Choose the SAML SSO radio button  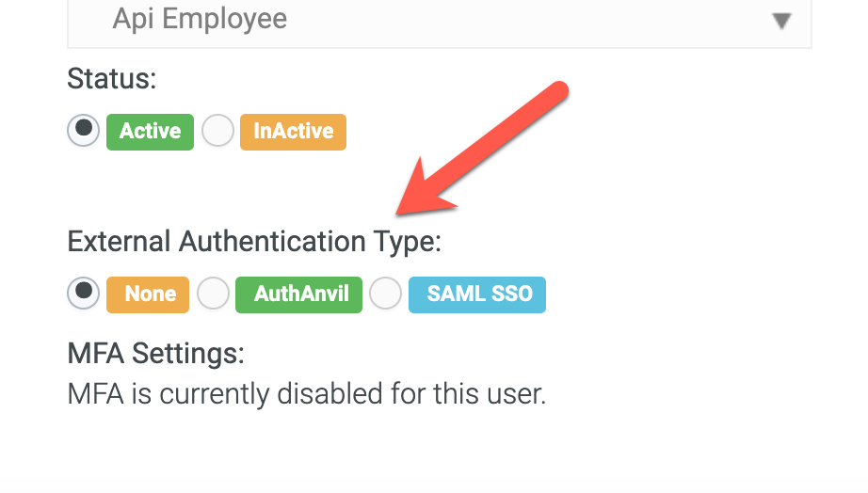tap(385, 293)
